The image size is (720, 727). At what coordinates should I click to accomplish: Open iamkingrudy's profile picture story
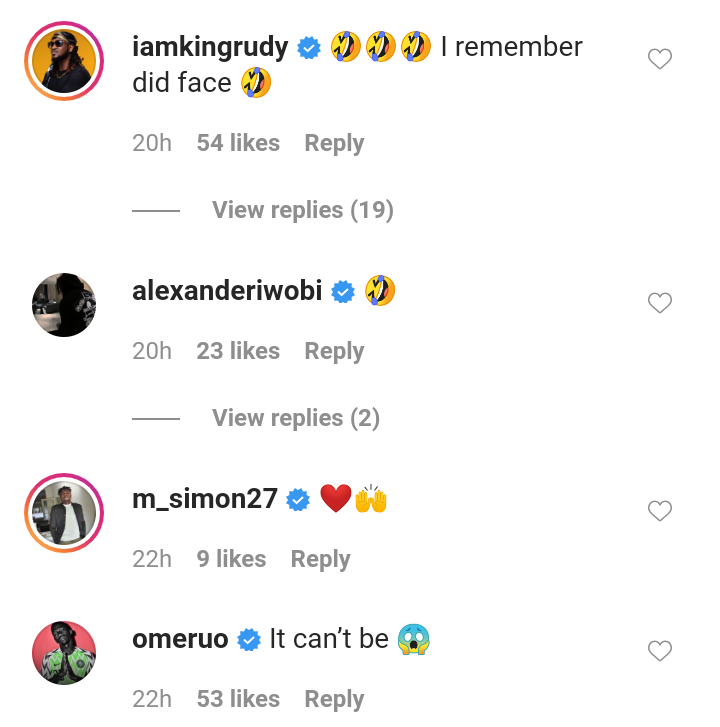pos(64,61)
